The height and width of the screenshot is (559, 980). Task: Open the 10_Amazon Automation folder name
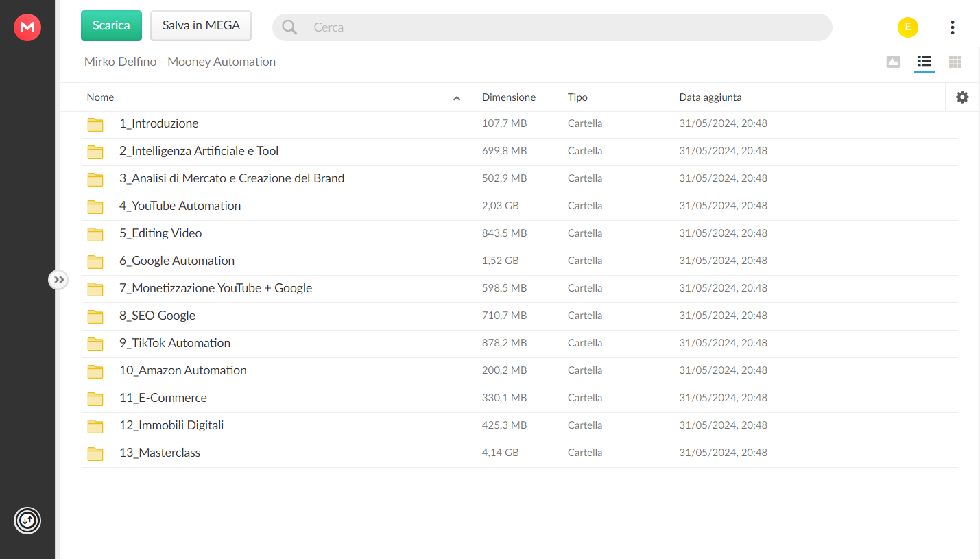pos(183,370)
